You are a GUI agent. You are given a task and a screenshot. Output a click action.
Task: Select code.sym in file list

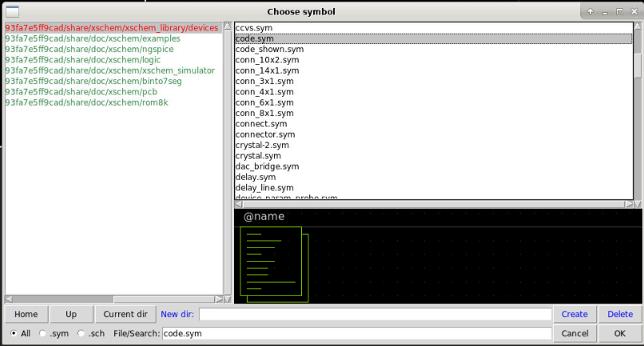click(434, 38)
